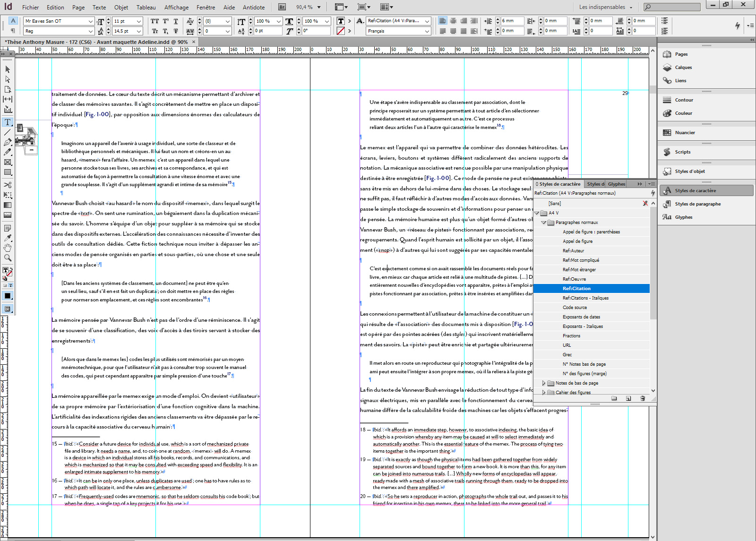The height and width of the screenshot is (541, 756).
Task: Open font style dropdown Reg
Action: (91, 31)
